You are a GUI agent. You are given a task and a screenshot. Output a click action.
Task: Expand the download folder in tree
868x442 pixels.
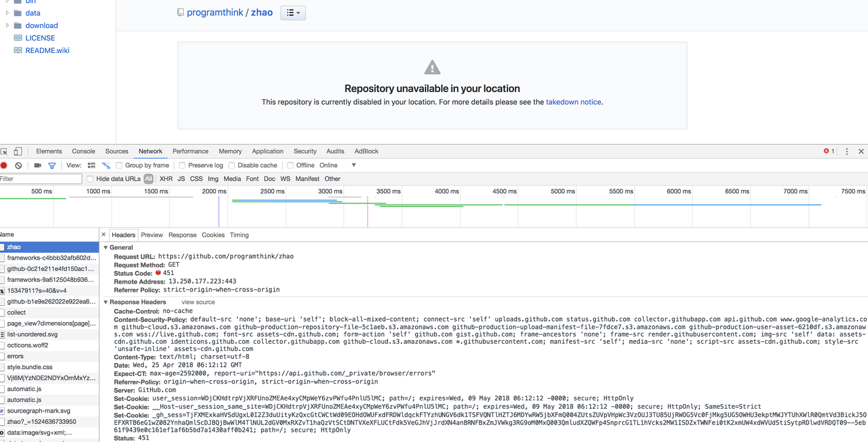(x=7, y=25)
